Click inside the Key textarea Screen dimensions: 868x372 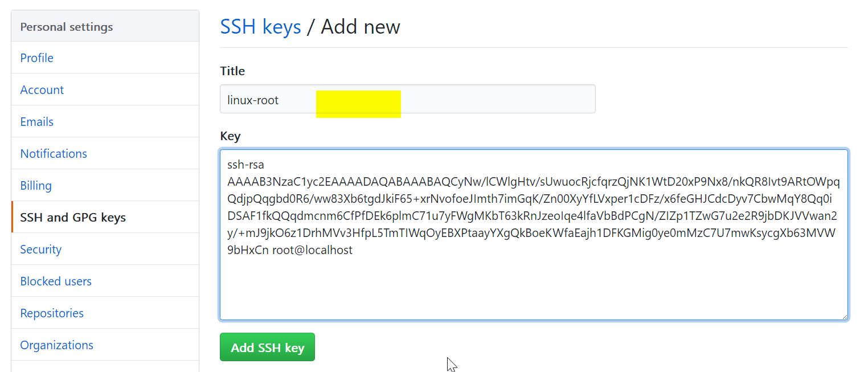pyautogui.click(x=534, y=235)
